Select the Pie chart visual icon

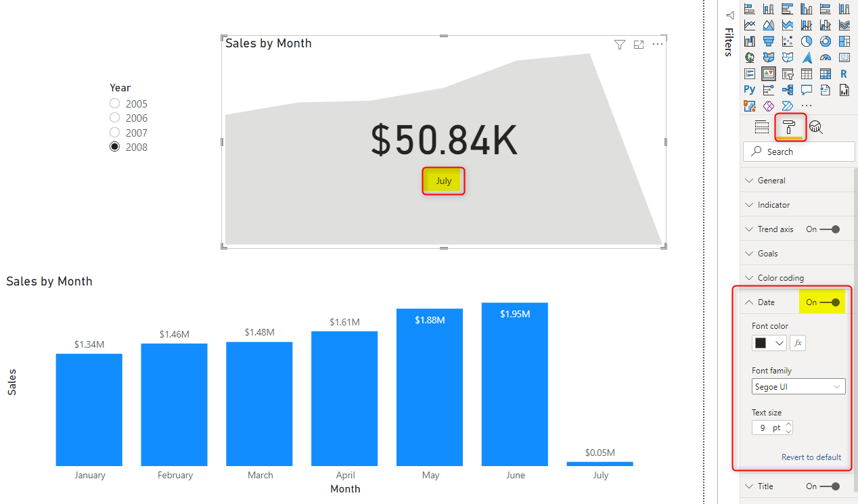[x=807, y=41]
